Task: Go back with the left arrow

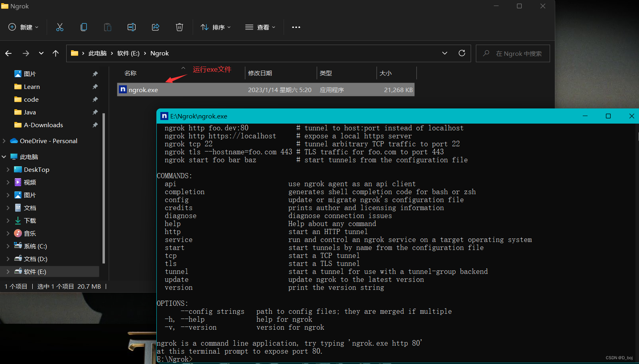Action: tap(8, 53)
